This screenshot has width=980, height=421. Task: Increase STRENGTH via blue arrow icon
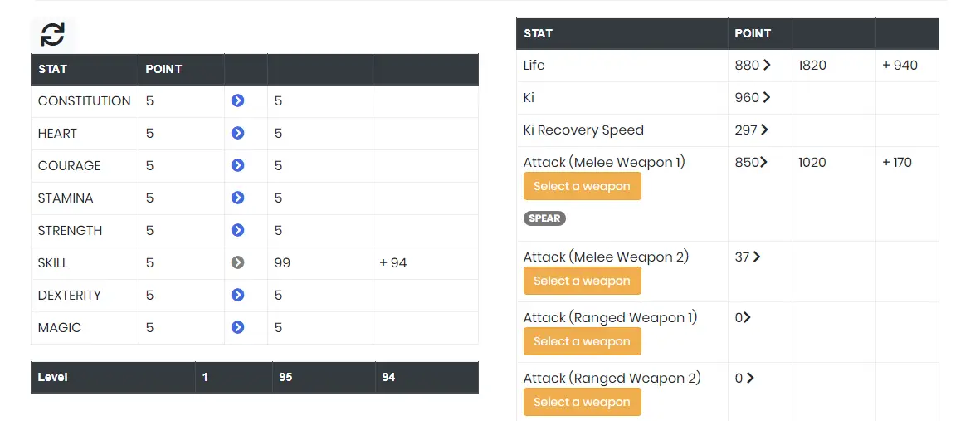(237, 230)
